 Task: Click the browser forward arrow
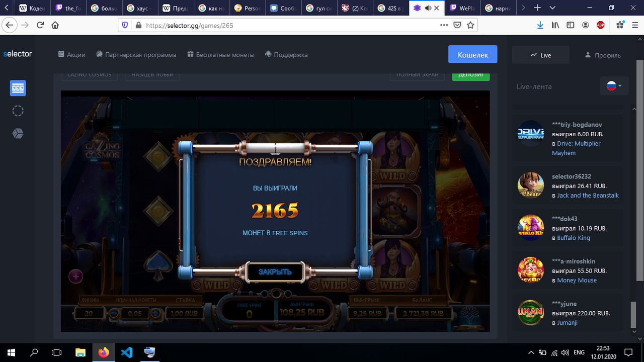(25, 25)
